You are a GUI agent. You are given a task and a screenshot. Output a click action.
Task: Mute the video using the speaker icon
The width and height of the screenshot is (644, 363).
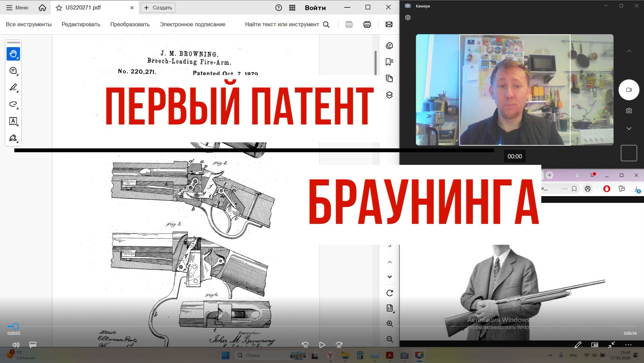pos(16,345)
